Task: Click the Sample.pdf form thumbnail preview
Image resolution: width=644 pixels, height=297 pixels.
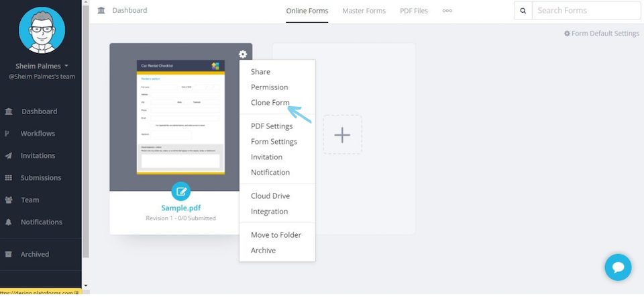Action: [x=180, y=117]
